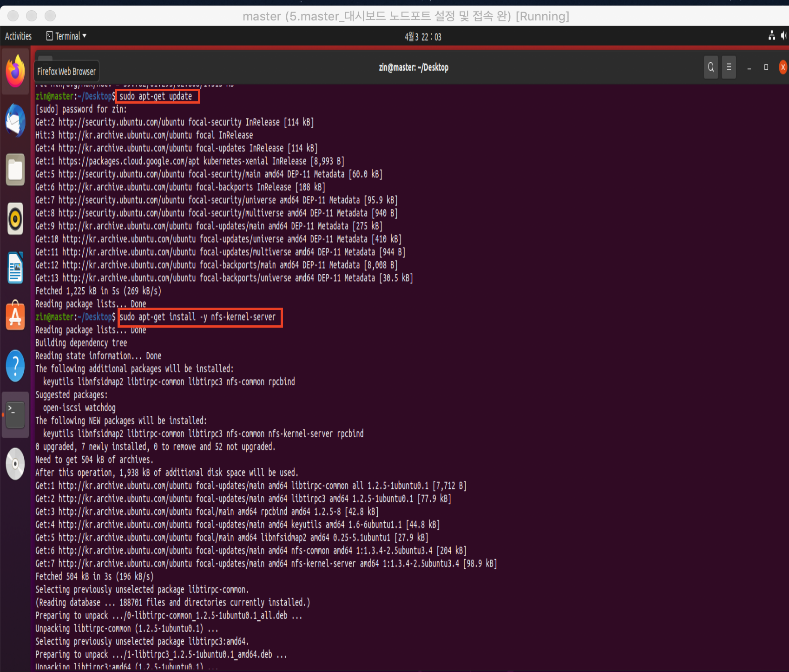Open the network status icon in top bar

tap(772, 36)
